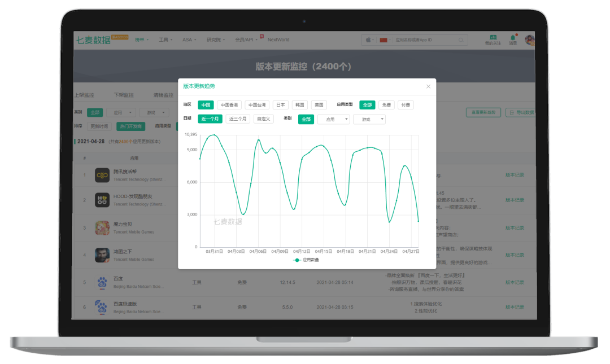The width and height of the screenshot is (610, 364).
Task: Click the 百度极速版 app icon
Action: (102, 307)
